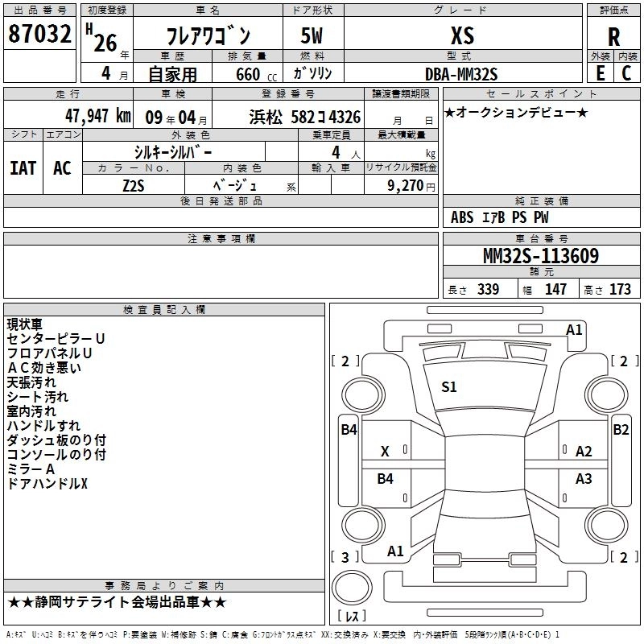Image resolution: width=644 pixels, height=644 pixels.
Task: Select the interior grade C cell
Action: click(x=626, y=73)
